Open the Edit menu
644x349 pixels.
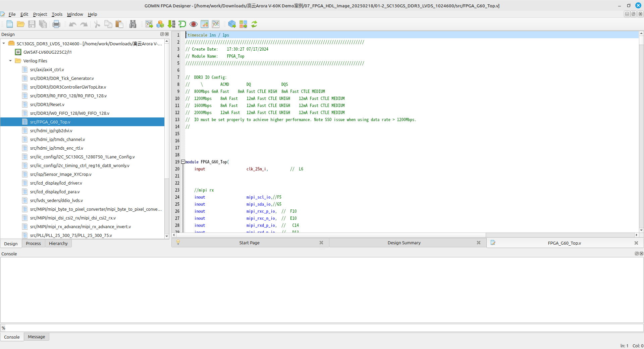24,14
